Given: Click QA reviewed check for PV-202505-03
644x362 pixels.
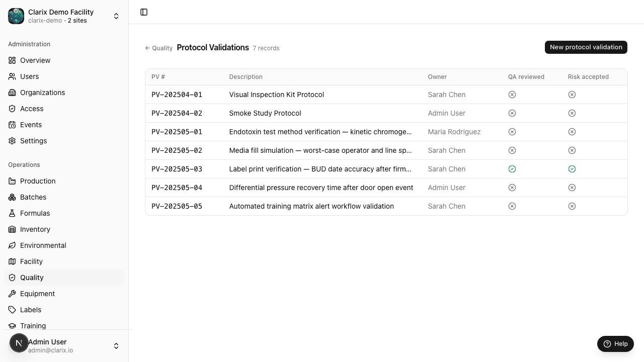Looking at the screenshot, I should coord(512,169).
